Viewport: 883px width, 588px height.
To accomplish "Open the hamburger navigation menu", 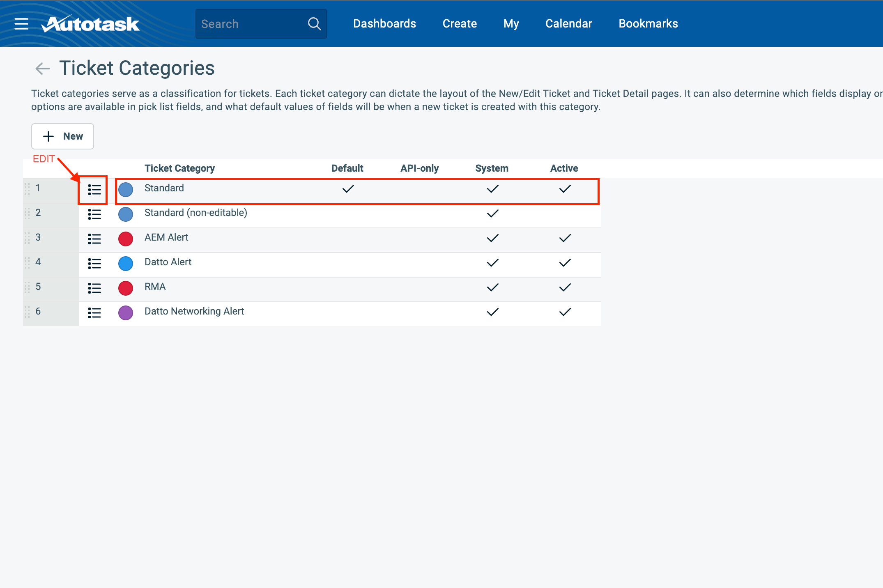I will tap(21, 24).
